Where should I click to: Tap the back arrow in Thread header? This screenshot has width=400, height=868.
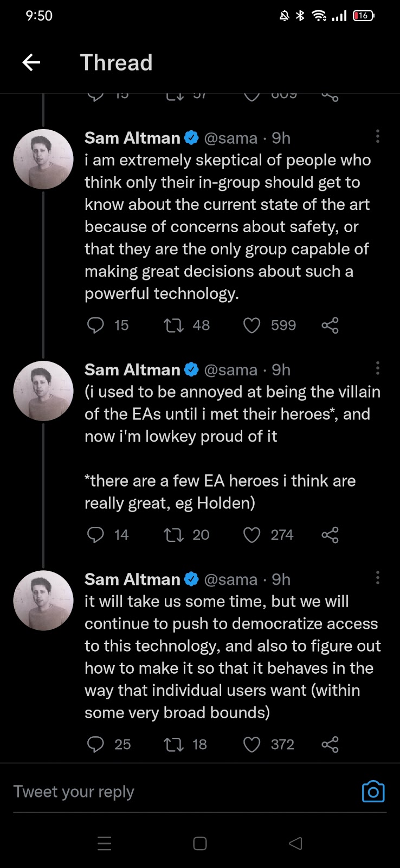tap(31, 62)
